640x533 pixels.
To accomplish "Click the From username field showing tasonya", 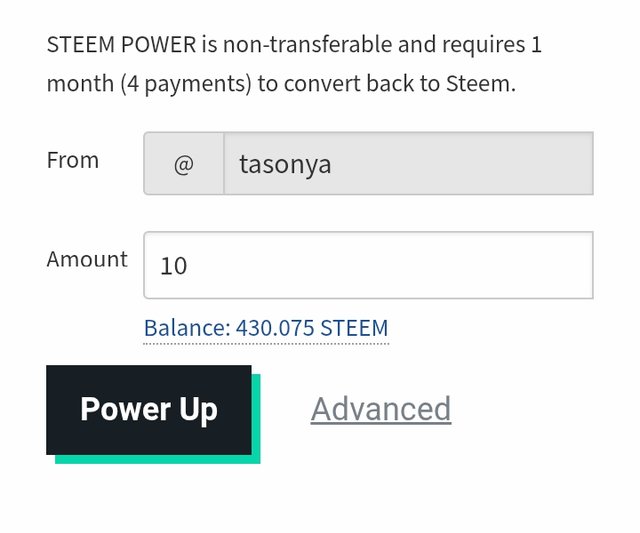I will (409, 163).
